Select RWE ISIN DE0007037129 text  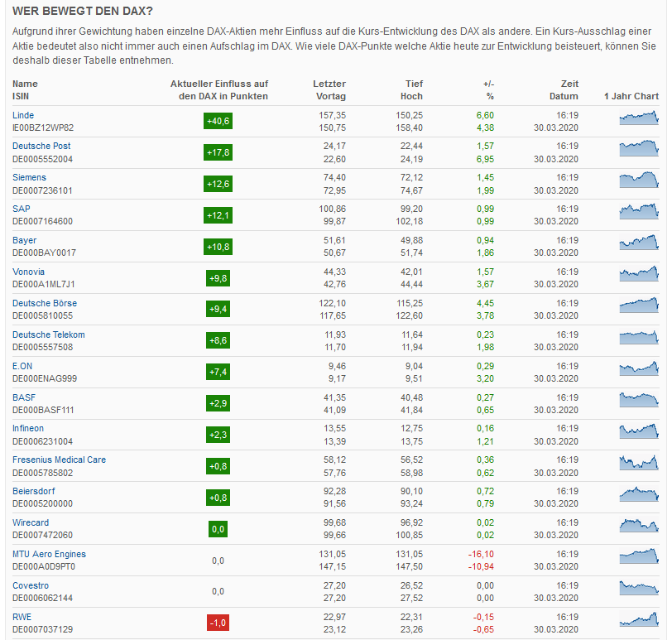coord(42,629)
